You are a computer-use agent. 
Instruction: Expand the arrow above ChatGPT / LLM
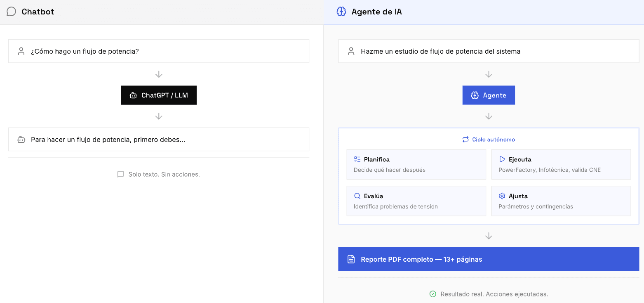click(x=158, y=74)
